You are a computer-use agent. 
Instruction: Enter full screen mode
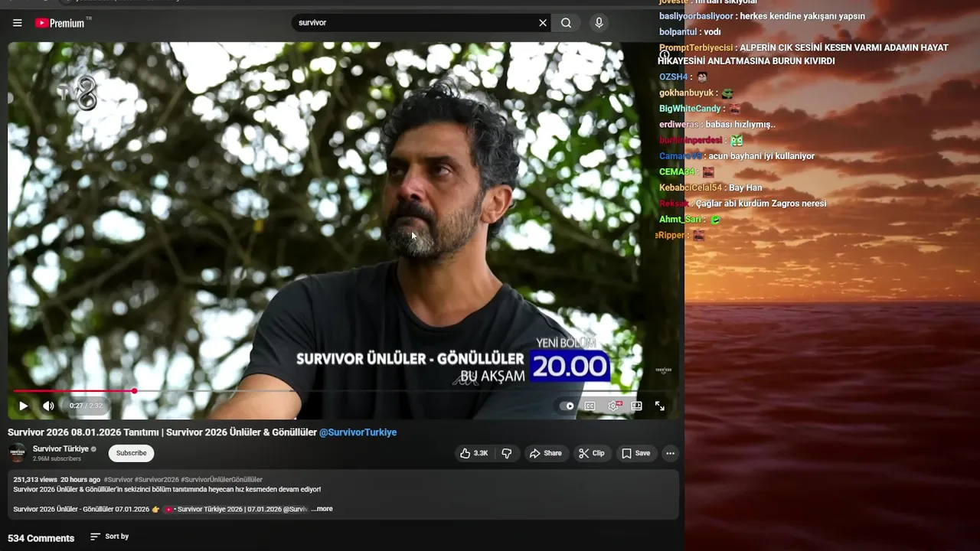(660, 406)
